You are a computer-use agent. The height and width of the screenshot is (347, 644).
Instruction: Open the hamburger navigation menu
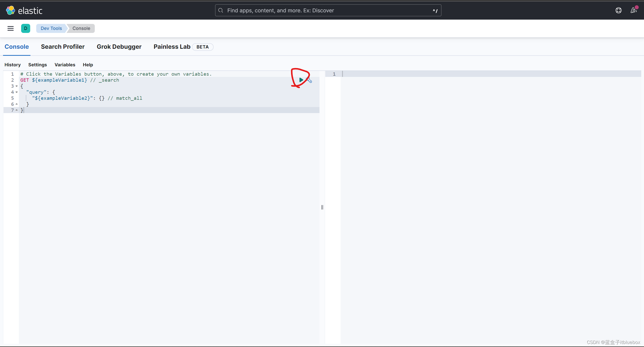point(11,28)
